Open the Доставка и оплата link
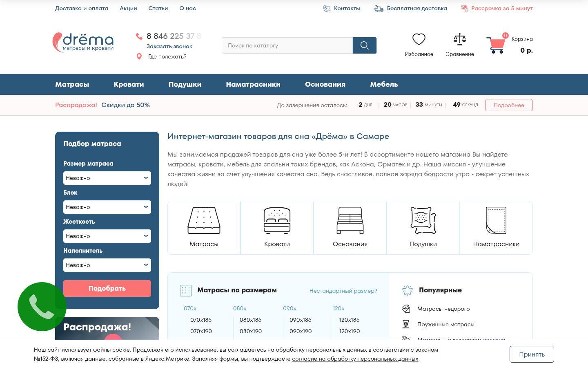588x368 pixels. click(82, 8)
